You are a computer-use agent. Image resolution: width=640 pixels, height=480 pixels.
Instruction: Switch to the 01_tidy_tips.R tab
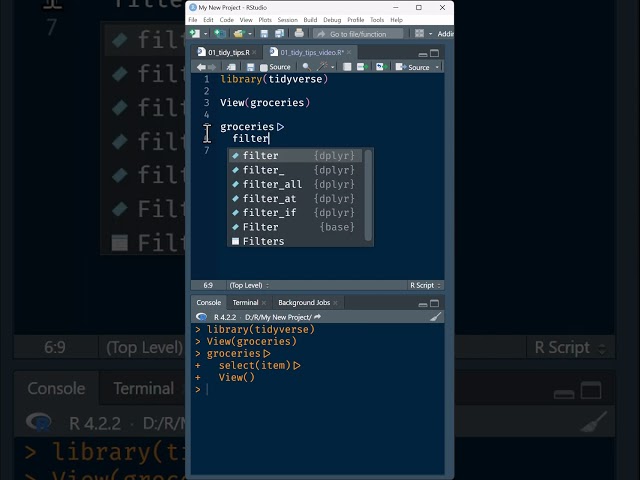[229, 52]
